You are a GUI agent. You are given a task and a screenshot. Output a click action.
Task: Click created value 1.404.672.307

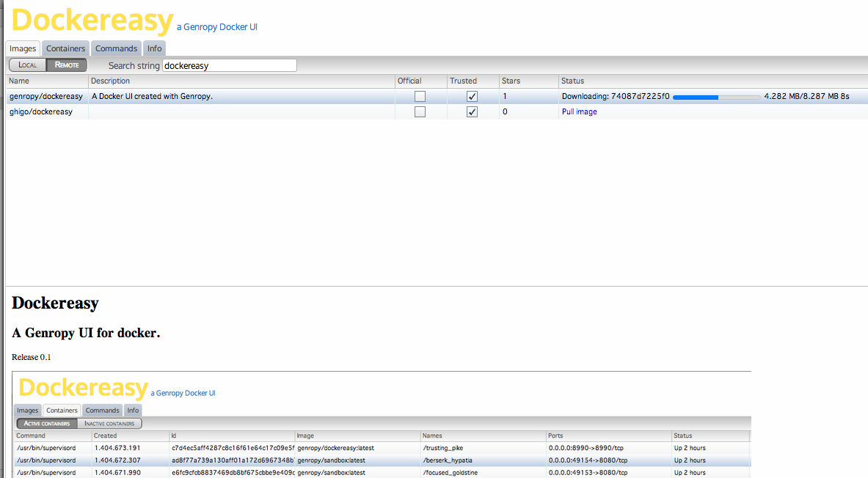coord(117,460)
